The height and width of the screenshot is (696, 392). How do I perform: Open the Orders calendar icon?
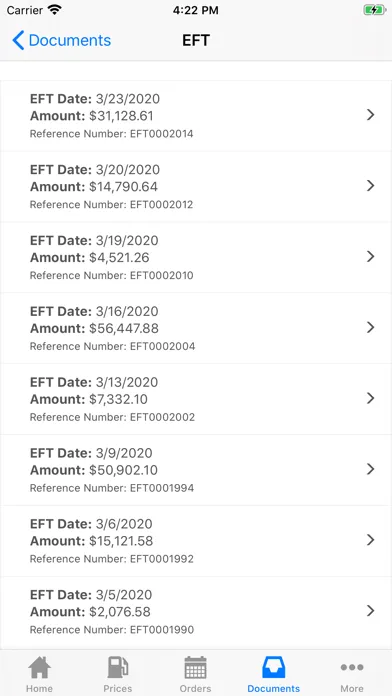[x=195, y=667]
